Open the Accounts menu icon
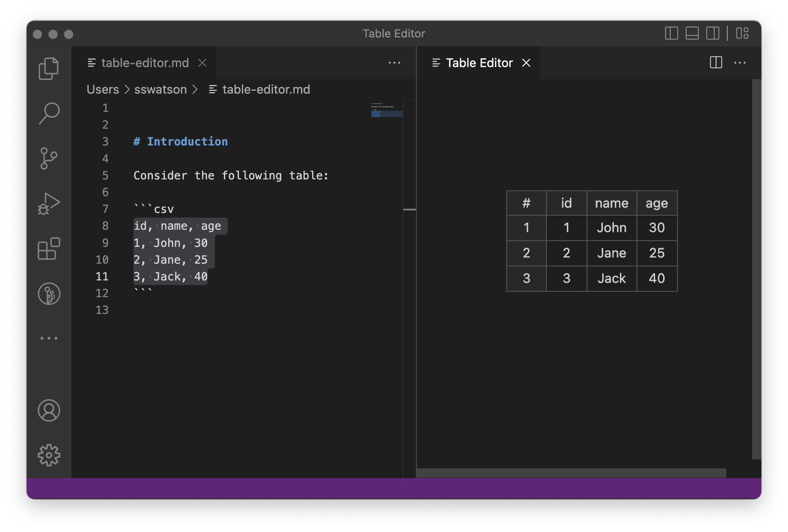788x532 pixels. [x=49, y=410]
